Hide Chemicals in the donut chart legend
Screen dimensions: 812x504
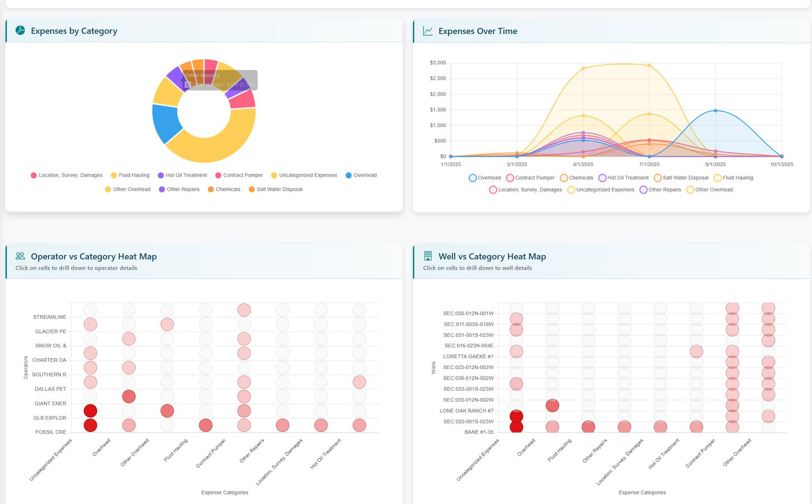tap(224, 189)
